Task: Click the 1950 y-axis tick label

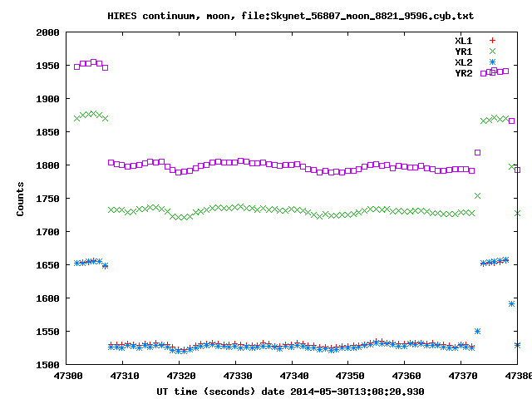Action: coord(47,66)
